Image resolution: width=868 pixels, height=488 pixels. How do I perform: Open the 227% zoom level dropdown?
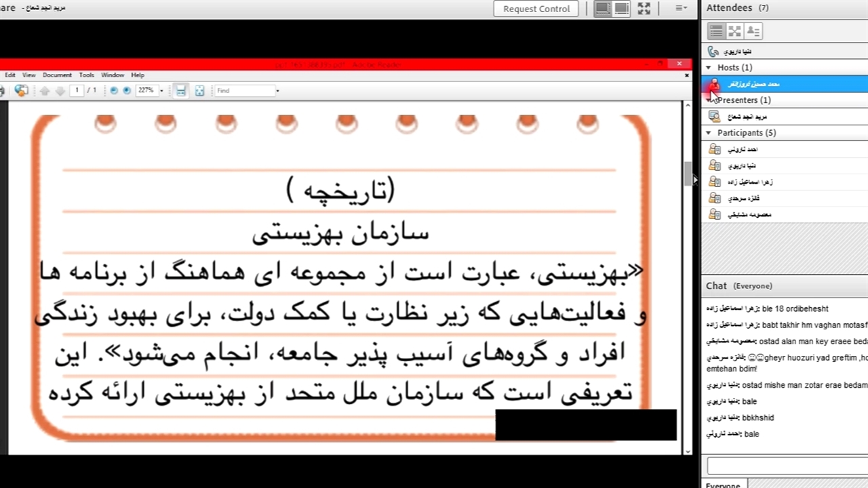pyautogui.click(x=161, y=91)
